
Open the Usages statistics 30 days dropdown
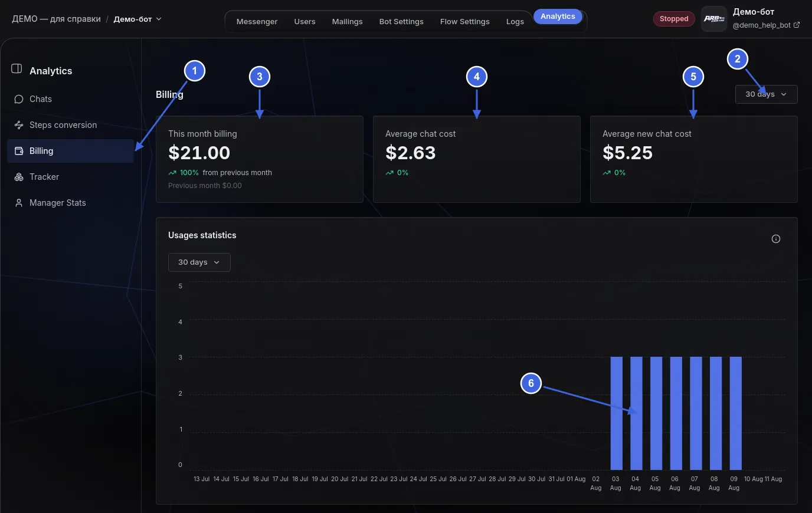pos(199,262)
